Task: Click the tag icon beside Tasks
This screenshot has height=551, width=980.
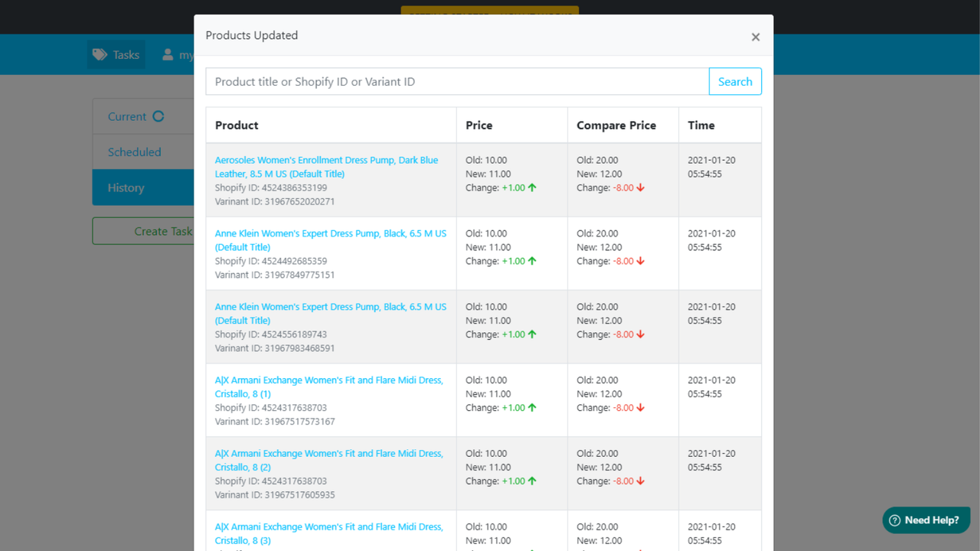Action: tap(99, 54)
